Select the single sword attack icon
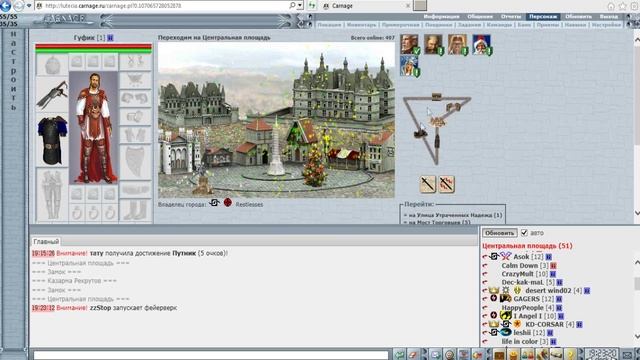640x360 pixels. pos(428,184)
